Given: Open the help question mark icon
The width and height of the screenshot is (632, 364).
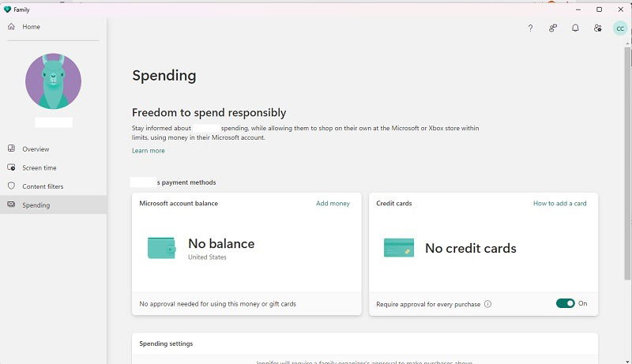Looking at the screenshot, I should tap(530, 28).
